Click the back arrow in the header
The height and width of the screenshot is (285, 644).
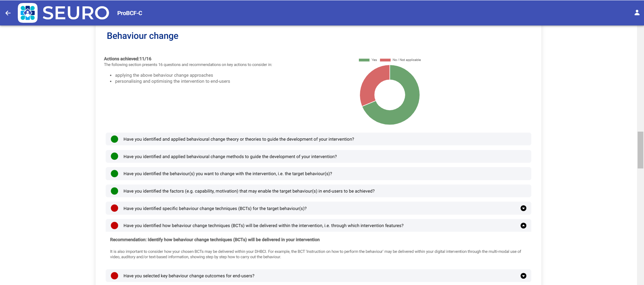8,13
